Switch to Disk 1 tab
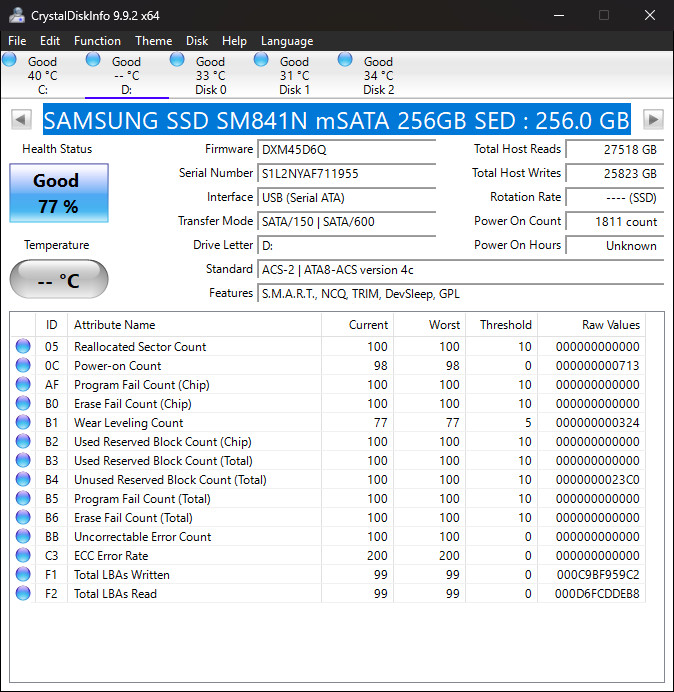 click(294, 75)
